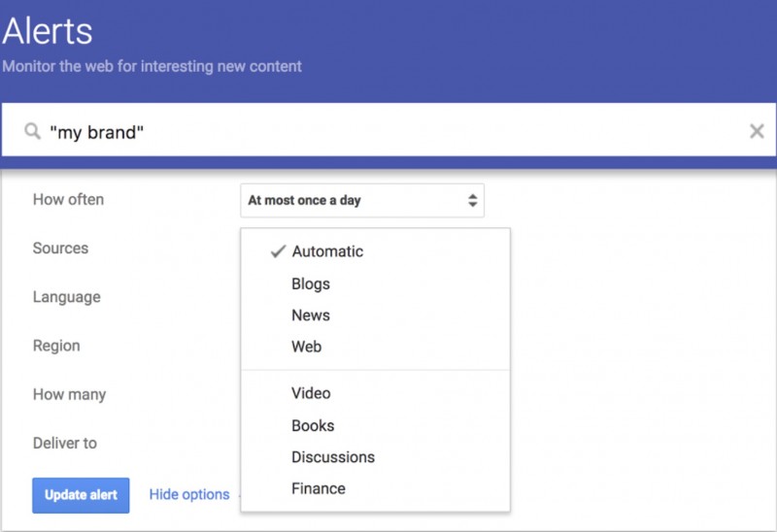Click the magnifying glass search icon
777x532 pixels.
(32, 131)
